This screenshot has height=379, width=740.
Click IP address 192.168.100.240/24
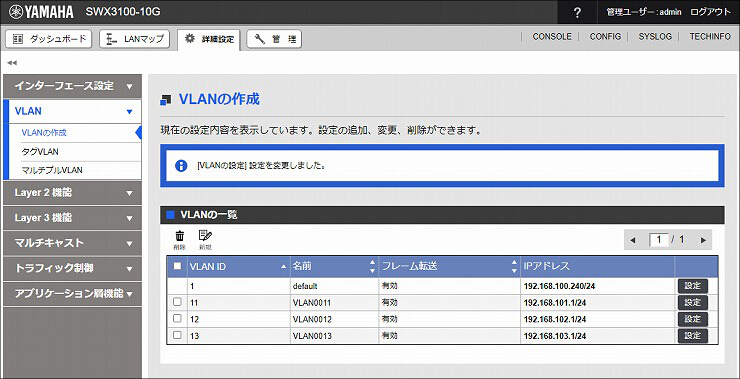click(559, 286)
